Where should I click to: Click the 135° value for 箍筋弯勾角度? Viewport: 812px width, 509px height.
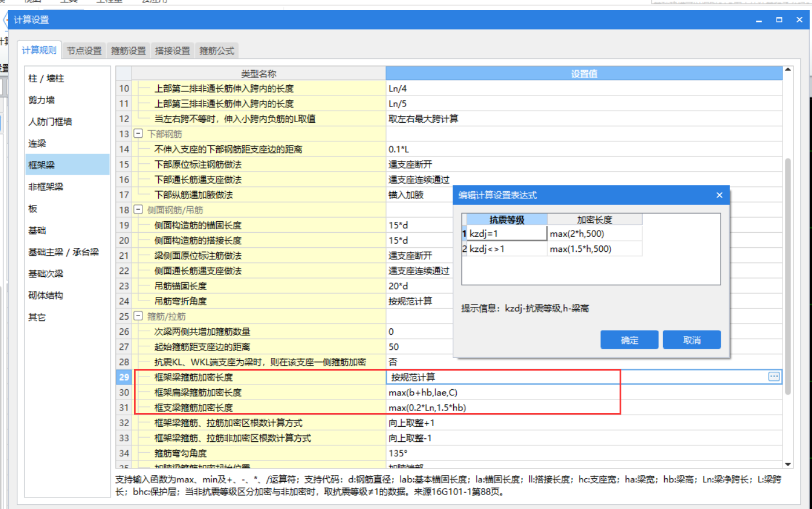[x=584, y=453]
